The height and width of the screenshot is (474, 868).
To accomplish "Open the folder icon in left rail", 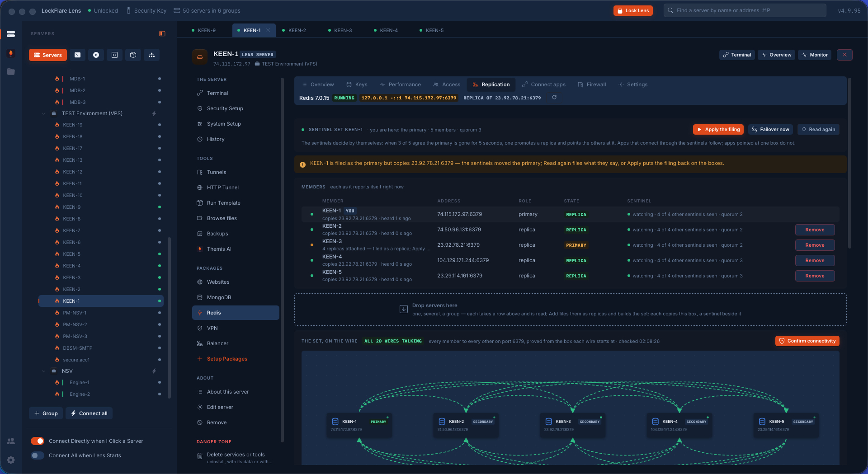I will [11, 72].
